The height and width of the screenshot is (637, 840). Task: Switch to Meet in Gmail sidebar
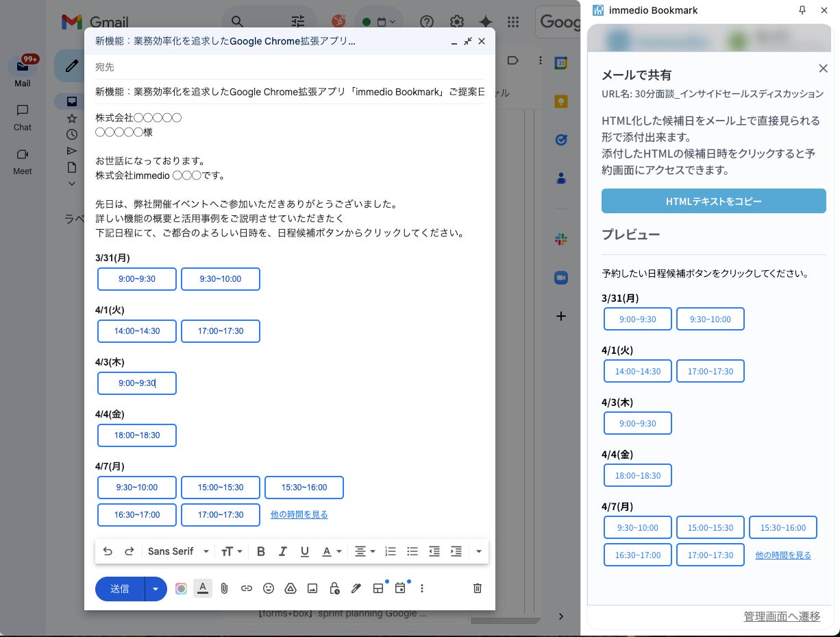click(x=23, y=162)
